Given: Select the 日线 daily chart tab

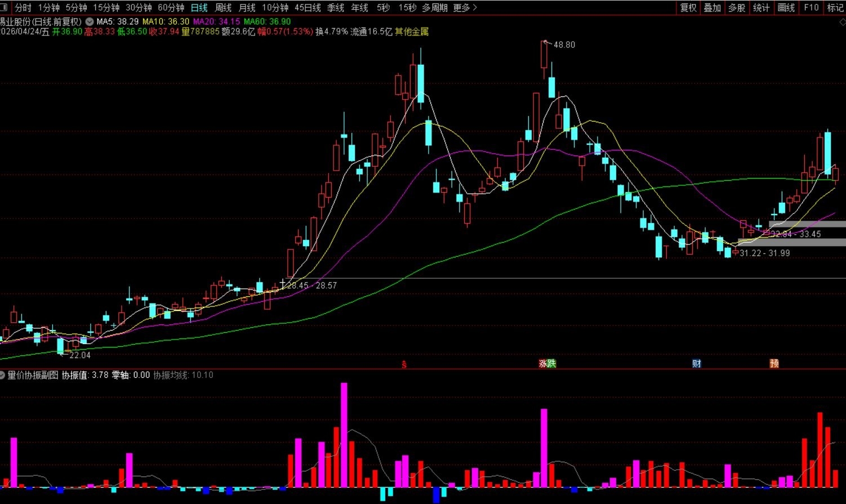Looking at the screenshot, I should (x=199, y=7).
